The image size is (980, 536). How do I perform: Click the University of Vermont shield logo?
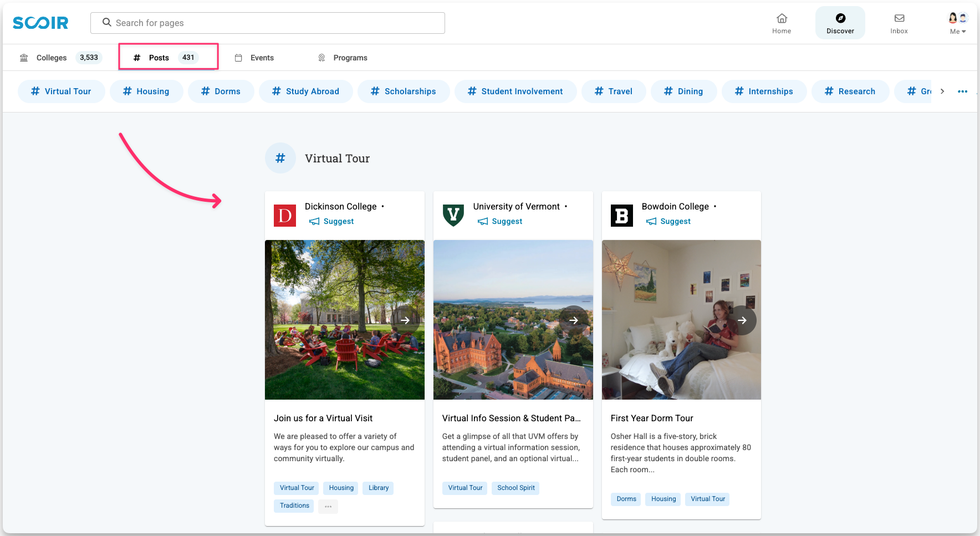point(453,216)
